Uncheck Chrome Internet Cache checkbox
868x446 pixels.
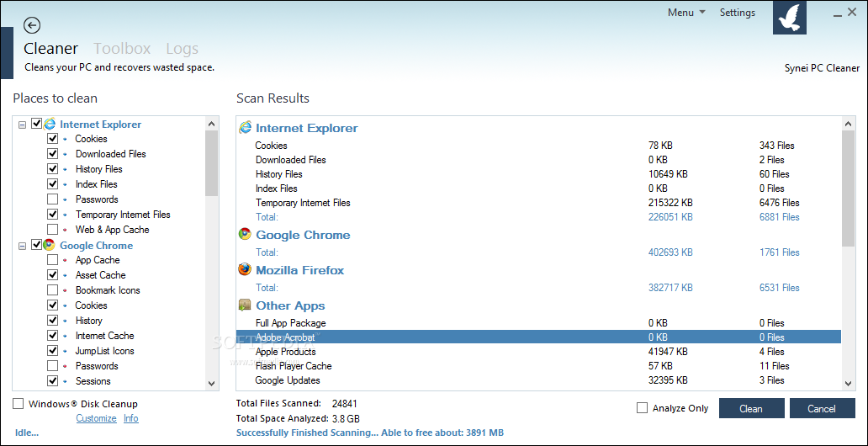[x=53, y=335]
